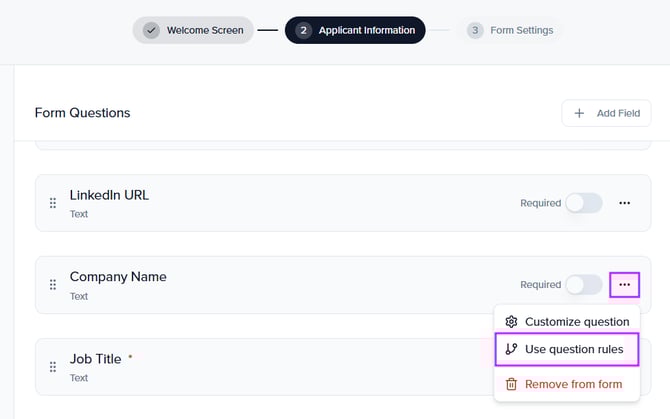Select the Applicant Information step
Screen dimensions: 670x419
(355, 30)
